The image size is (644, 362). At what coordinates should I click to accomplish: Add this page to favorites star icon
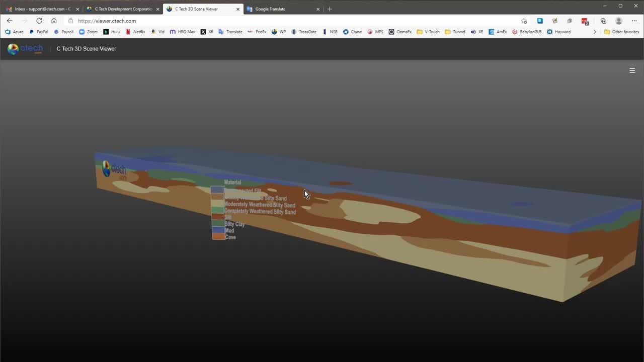click(524, 21)
